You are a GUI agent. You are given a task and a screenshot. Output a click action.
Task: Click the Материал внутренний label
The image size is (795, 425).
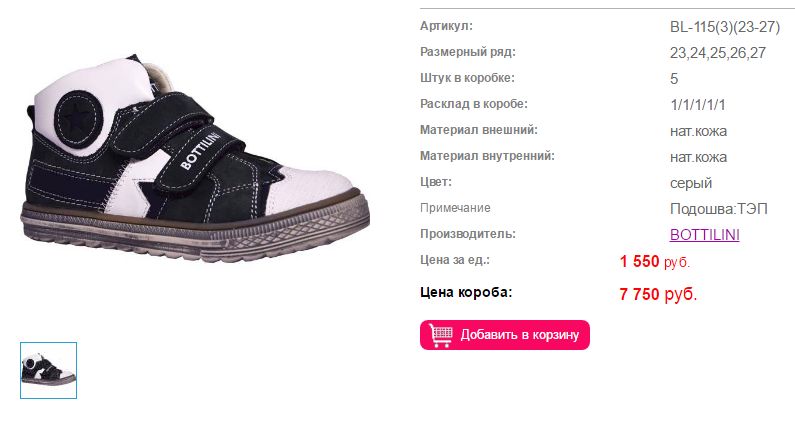click(487, 156)
